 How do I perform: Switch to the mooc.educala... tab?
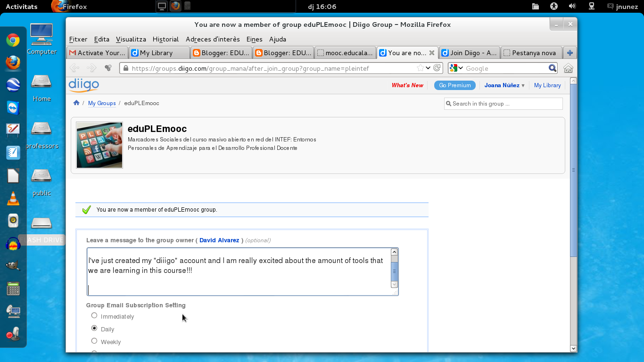[346, 53]
